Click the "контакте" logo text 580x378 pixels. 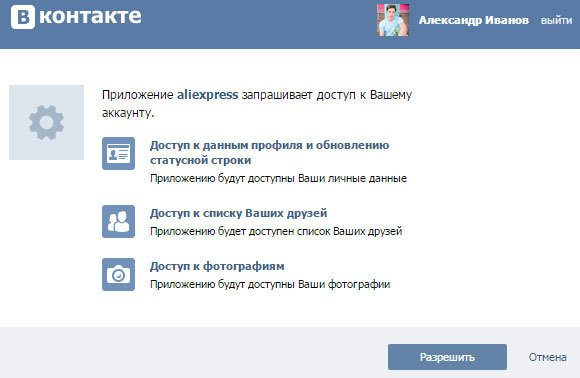point(90,17)
